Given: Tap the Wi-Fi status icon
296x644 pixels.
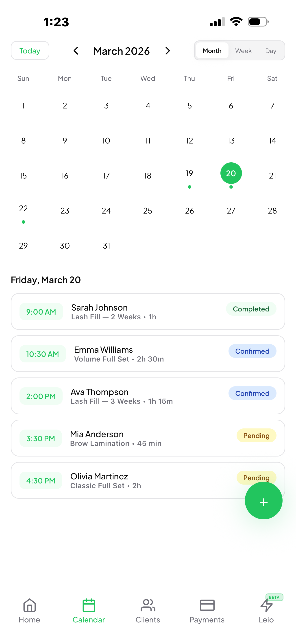Looking at the screenshot, I should 236,22.
